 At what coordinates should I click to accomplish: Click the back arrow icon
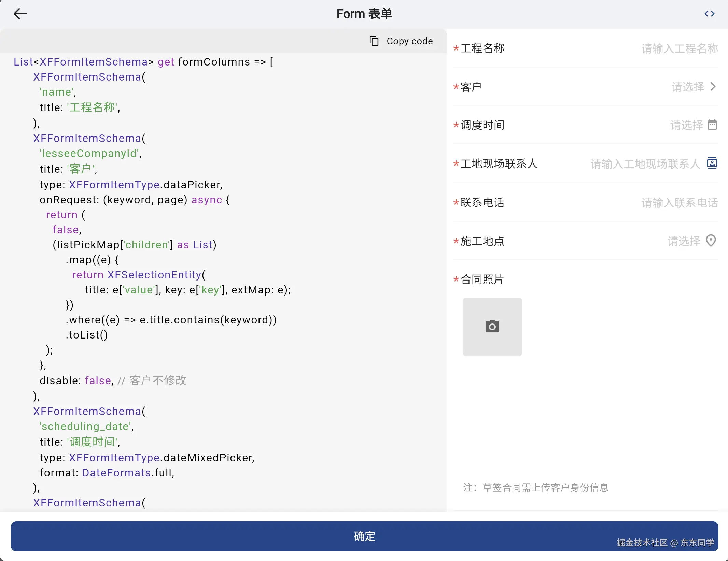(20, 14)
